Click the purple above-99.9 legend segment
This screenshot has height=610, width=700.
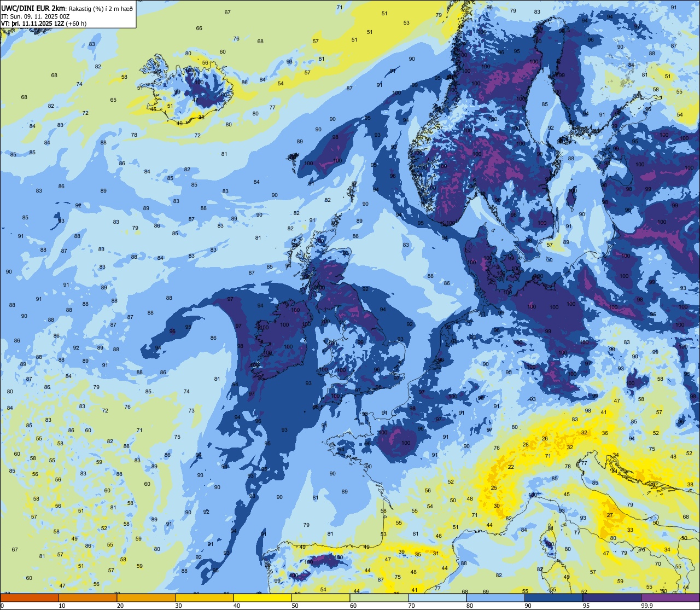(670, 598)
